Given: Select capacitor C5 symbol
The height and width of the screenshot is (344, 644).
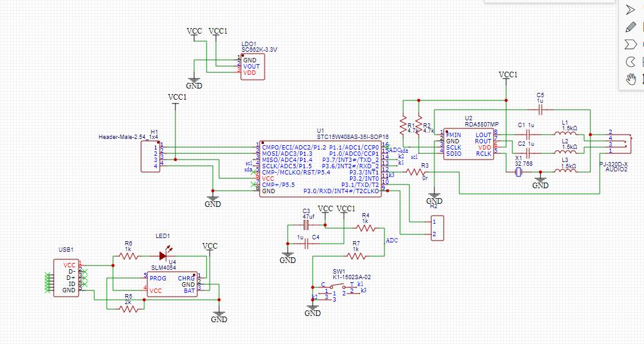Looking at the screenshot, I should pos(540,110).
